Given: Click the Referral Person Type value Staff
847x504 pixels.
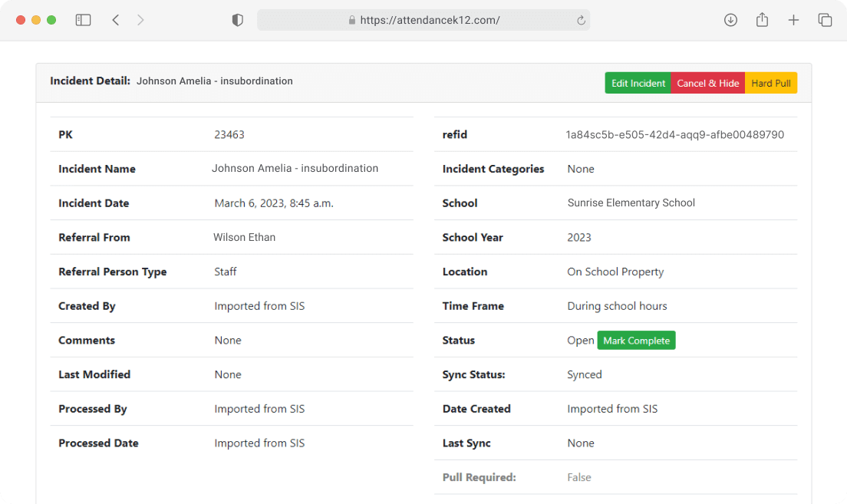Looking at the screenshot, I should pos(226,272).
